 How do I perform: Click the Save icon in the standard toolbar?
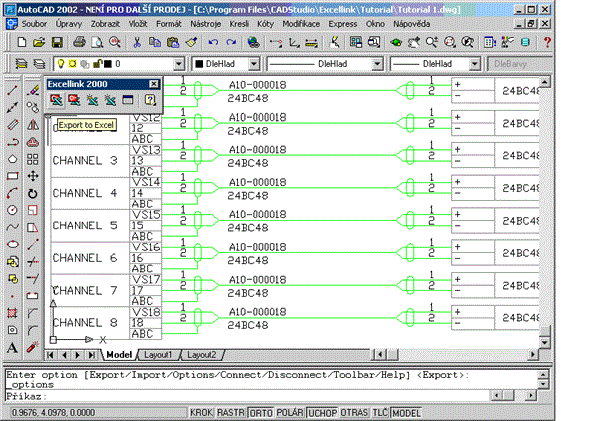(58, 42)
